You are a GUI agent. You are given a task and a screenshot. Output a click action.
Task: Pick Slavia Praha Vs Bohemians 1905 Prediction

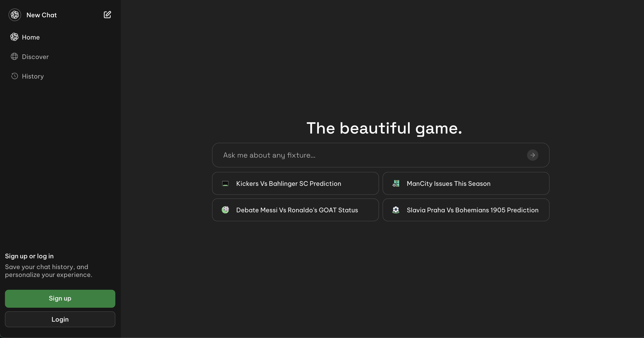(472, 210)
